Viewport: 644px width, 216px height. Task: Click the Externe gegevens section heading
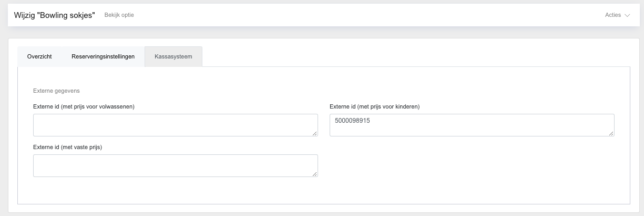point(56,91)
